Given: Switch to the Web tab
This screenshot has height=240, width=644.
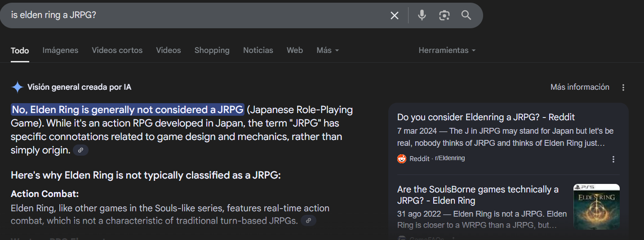Looking at the screenshot, I should 295,50.
